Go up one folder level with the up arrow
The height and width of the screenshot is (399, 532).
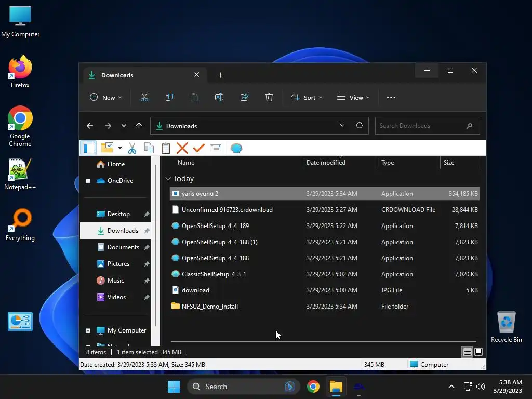tap(139, 126)
